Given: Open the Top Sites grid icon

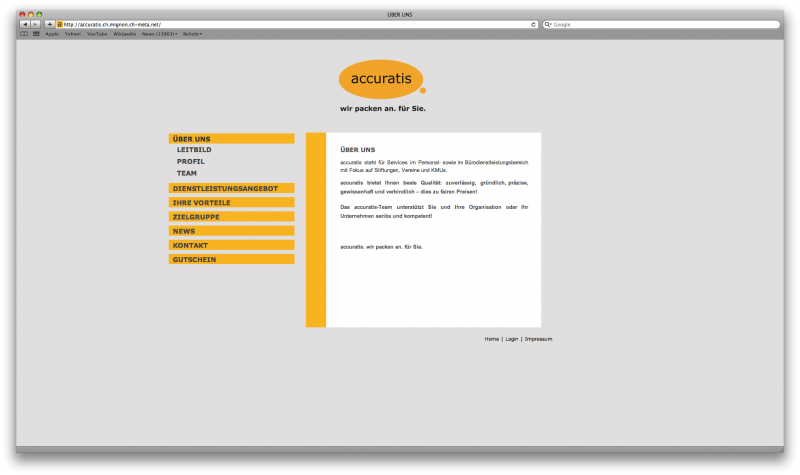Looking at the screenshot, I should (36, 34).
